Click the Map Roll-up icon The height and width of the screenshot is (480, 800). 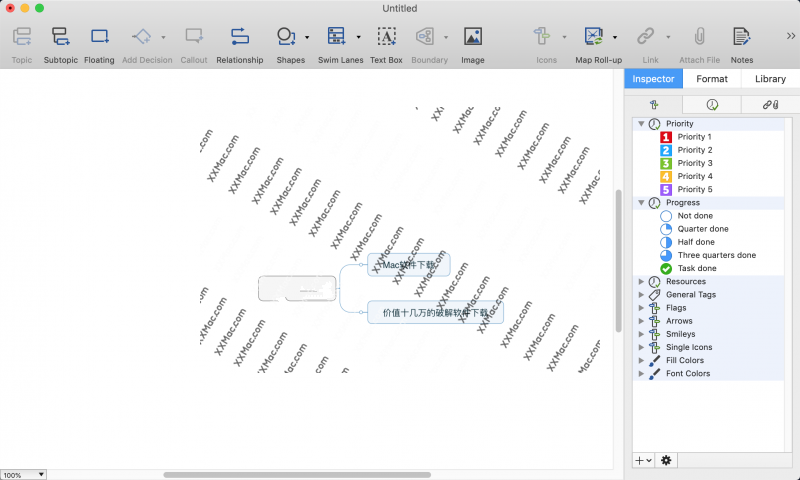pyautogui.click(x=594, y=37)
